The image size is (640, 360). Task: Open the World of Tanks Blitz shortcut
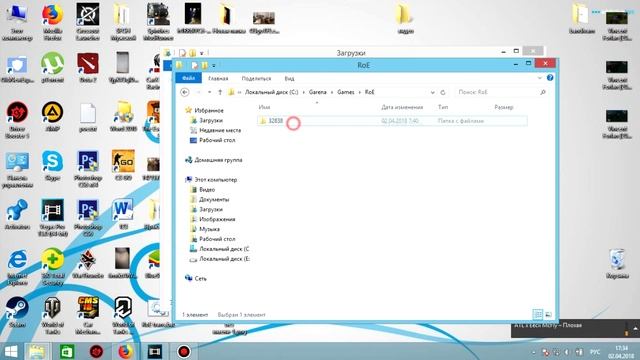point(123,316)
